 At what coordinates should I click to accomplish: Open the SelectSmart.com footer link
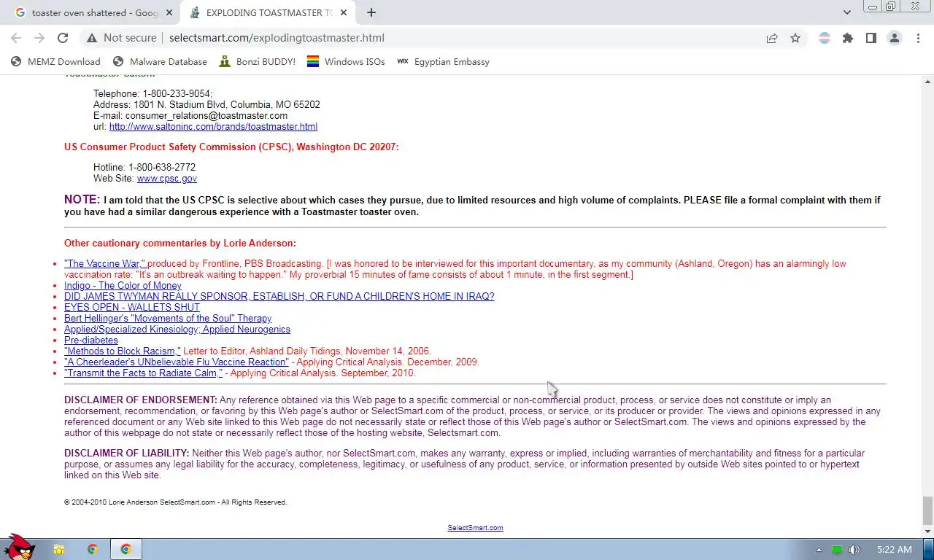[475, 528]
